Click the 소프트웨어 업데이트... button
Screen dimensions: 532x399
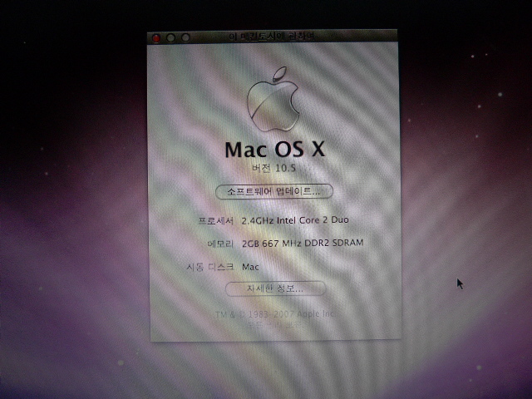(274, 191)
